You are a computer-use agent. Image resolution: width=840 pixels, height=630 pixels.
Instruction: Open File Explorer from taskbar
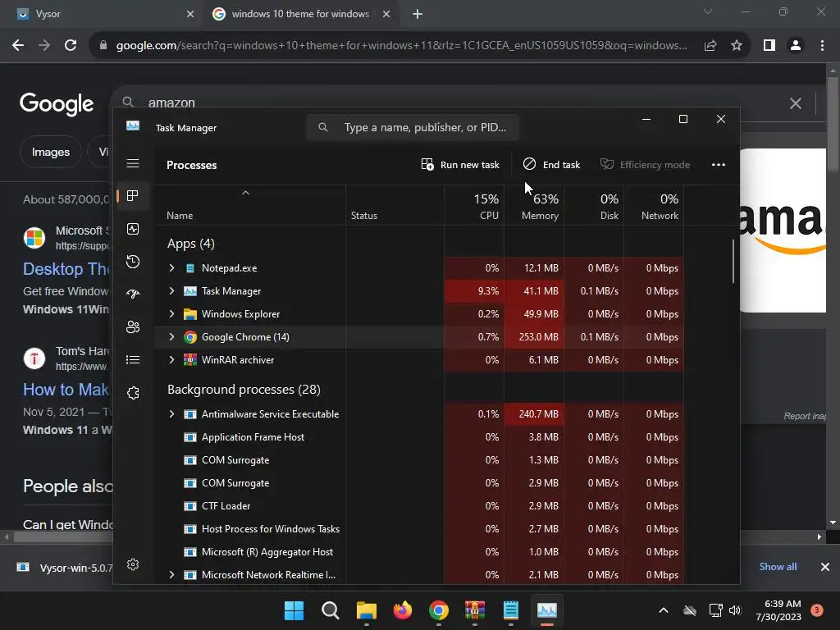pos(367,610)
